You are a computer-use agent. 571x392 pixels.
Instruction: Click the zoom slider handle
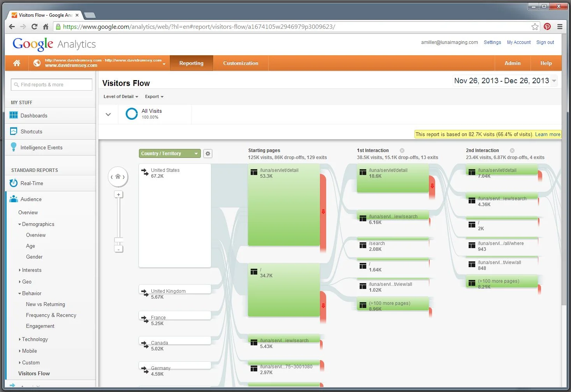pos(119,240)
